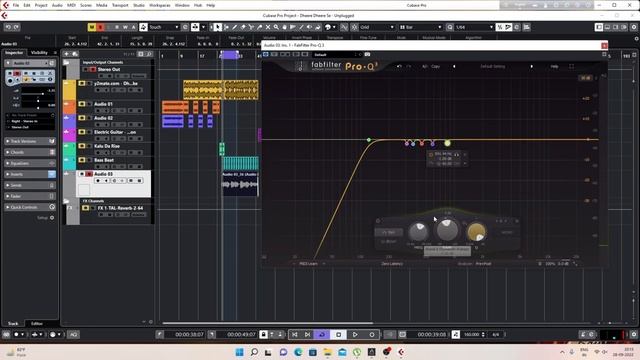
Task: Click MIDI Learn in Pro-Q 3
Action: click(309, 264)
